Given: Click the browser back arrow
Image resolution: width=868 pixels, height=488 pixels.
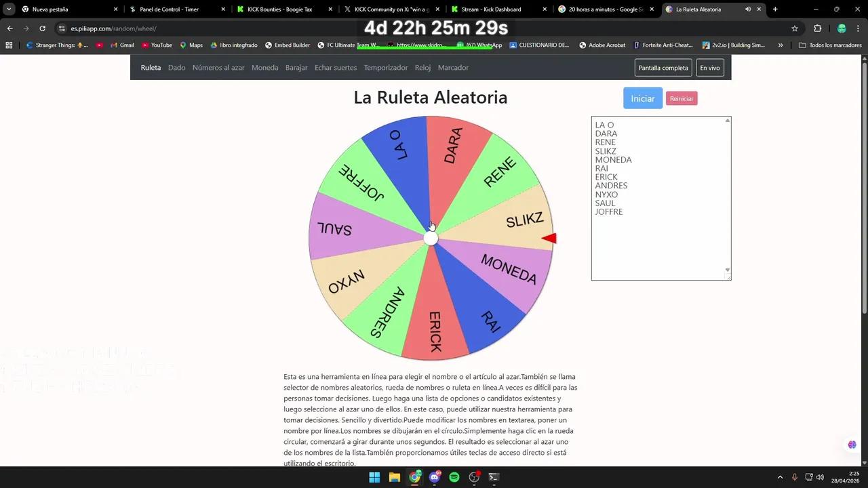Looking at the screenshot, I should pos(9,28).
